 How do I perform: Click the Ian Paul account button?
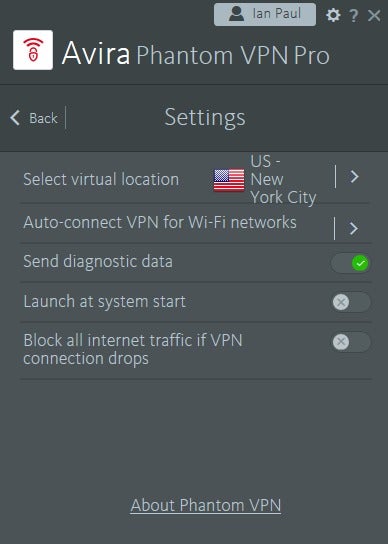point(265,14)
